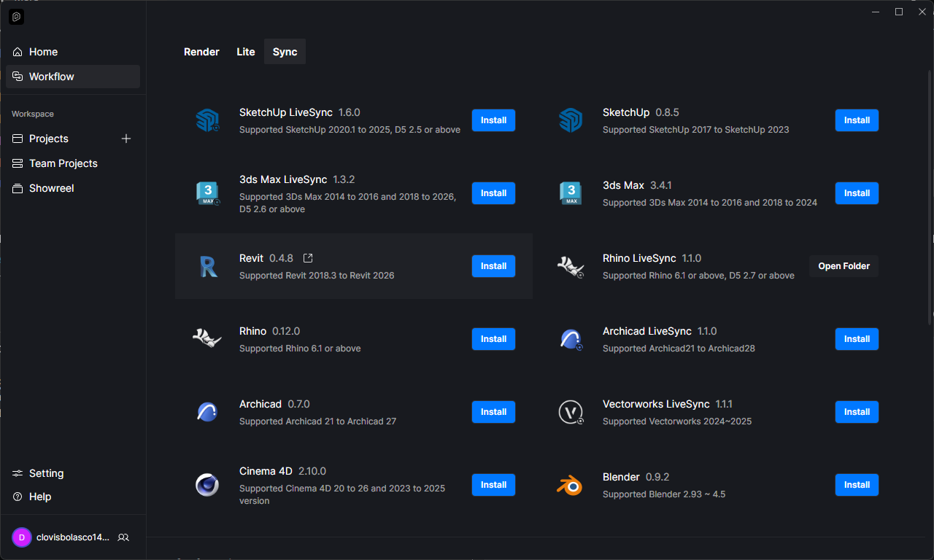Install Rhino 0.12.0 plugin

pos(493,339)
